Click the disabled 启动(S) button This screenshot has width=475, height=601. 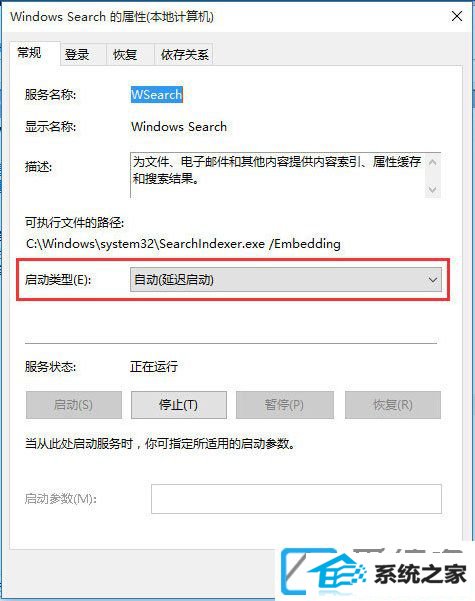coord(74,405)
